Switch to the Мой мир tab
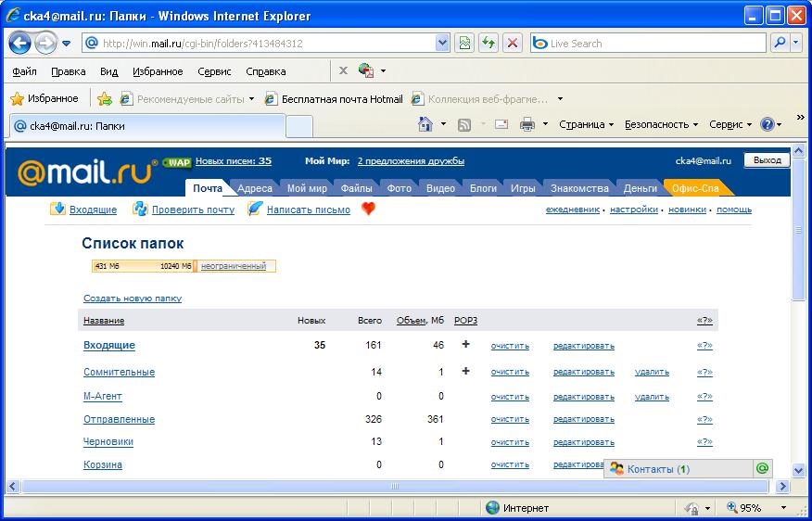The image size is (812, 521). click(307, 188)
